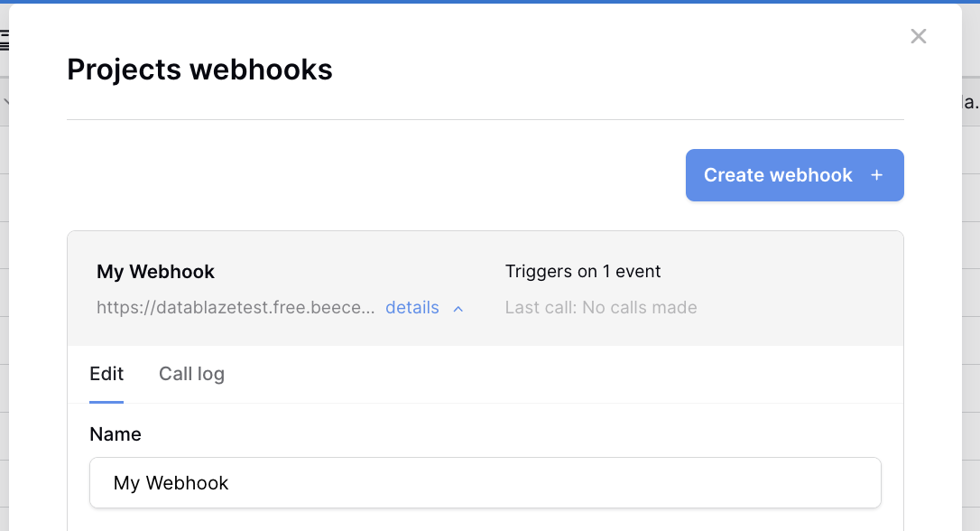Click the divider line under the Projects webhooks title

[x=485, y=119]
